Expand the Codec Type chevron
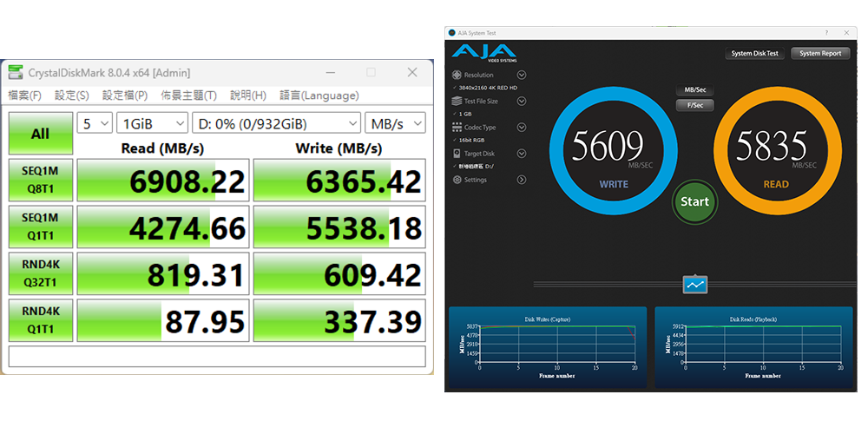The height and width of the screenshot is (434, 868). pos(522,128)
